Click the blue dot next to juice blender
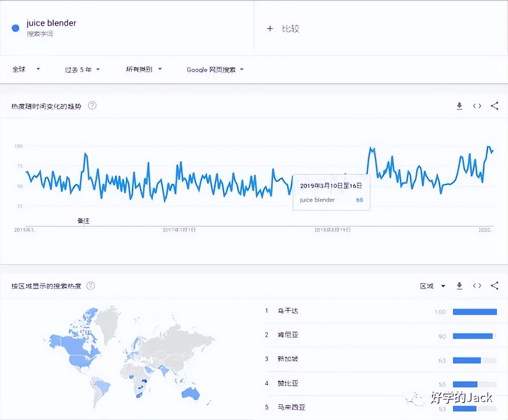The height and width of the screenshot is (420, 508). 16,28
